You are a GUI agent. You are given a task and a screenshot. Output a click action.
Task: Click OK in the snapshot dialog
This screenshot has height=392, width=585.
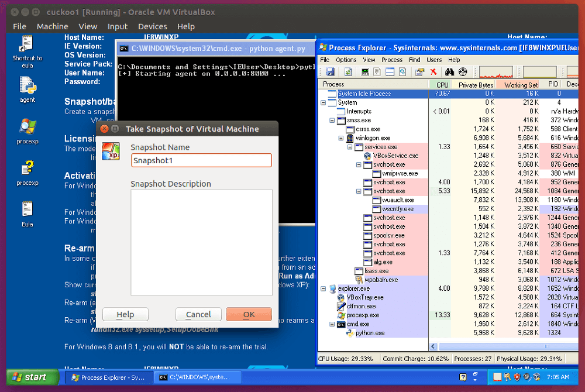pos(249,314)
